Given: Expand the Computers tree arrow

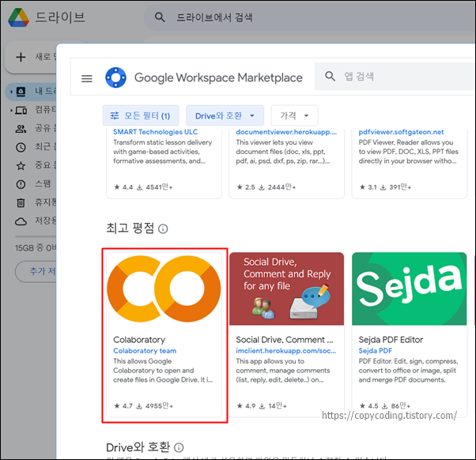Looking at the screenshot, I should [x=11, y=110].
